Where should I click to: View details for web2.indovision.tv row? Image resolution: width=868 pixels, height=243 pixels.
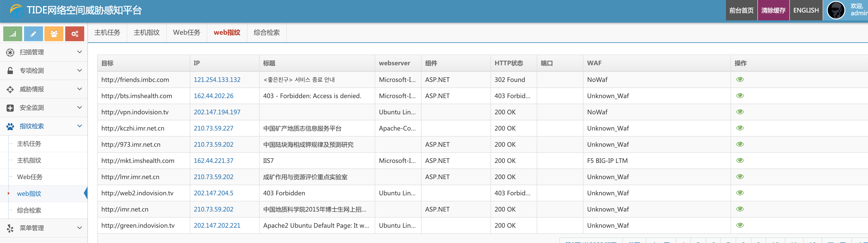pyautogui.click(x=740, y=193)
